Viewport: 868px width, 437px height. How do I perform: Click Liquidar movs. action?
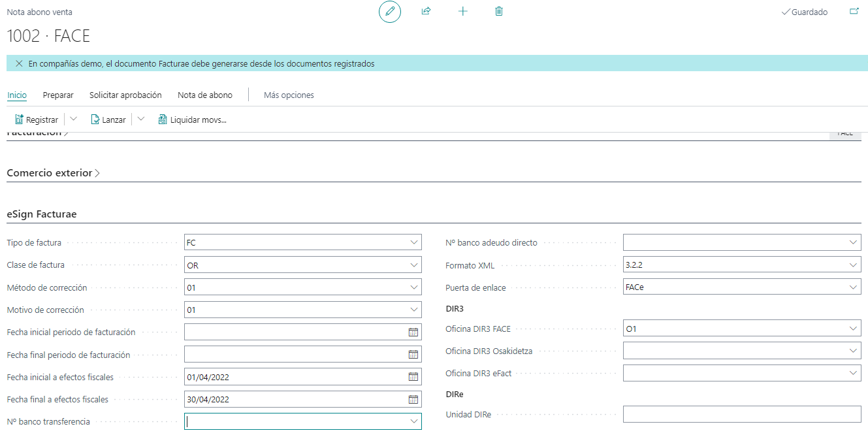(192, 120)
